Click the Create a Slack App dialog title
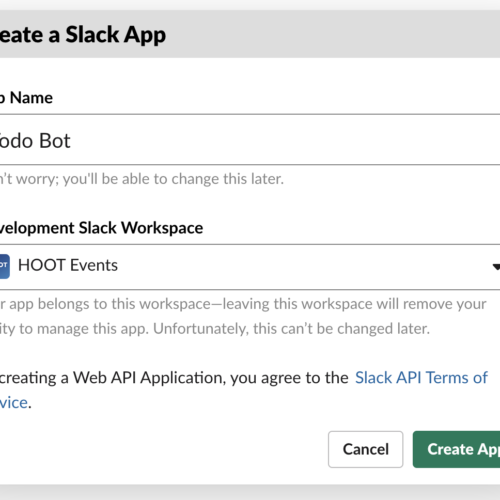Image resolution: width=500 pixels, height=500 pixels. (83, 35)
